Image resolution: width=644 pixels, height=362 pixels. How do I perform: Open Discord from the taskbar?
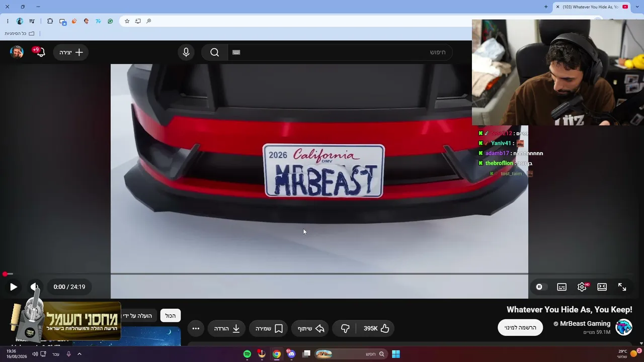pos(291,354)
